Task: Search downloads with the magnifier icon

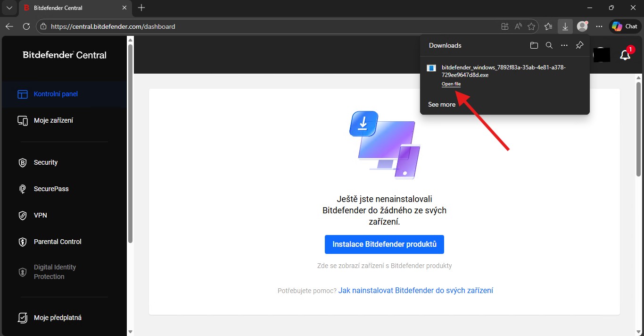Action: tap(549, 45)
